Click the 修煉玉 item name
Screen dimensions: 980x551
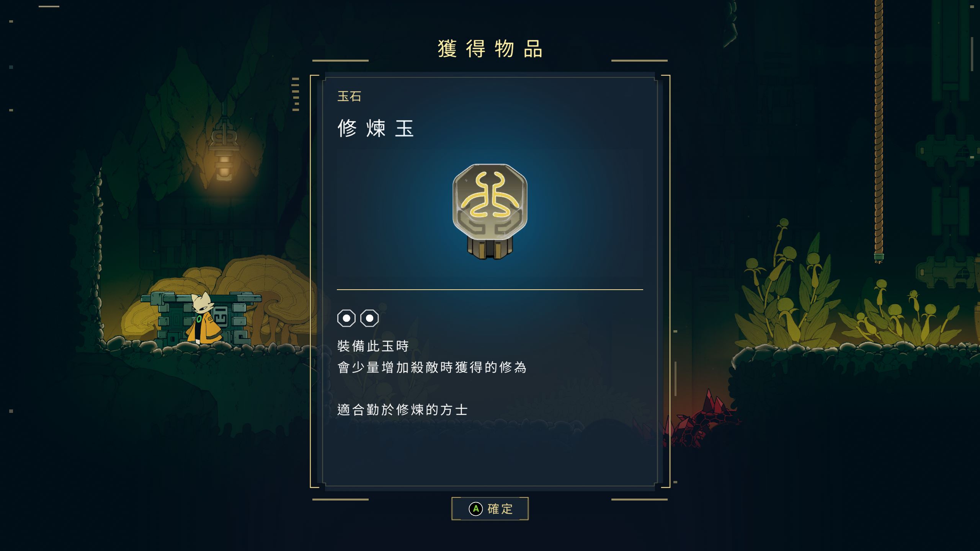click(x=376, y=128)
